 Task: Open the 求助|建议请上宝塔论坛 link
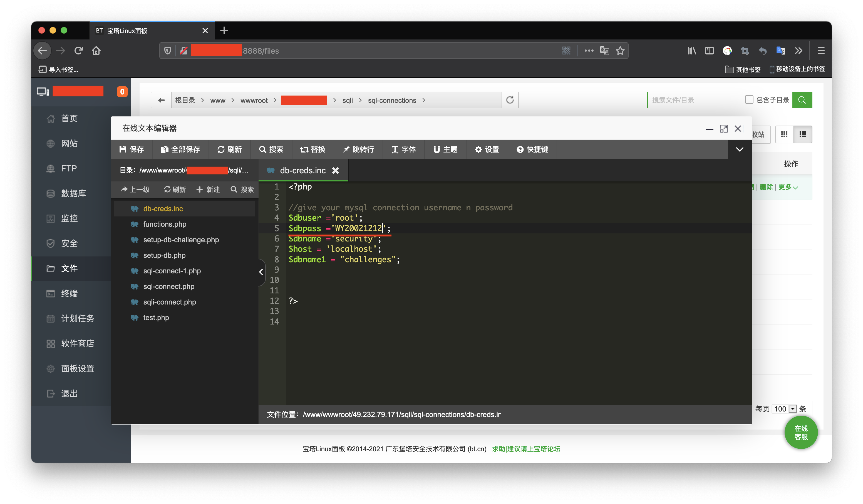(526, 448)
